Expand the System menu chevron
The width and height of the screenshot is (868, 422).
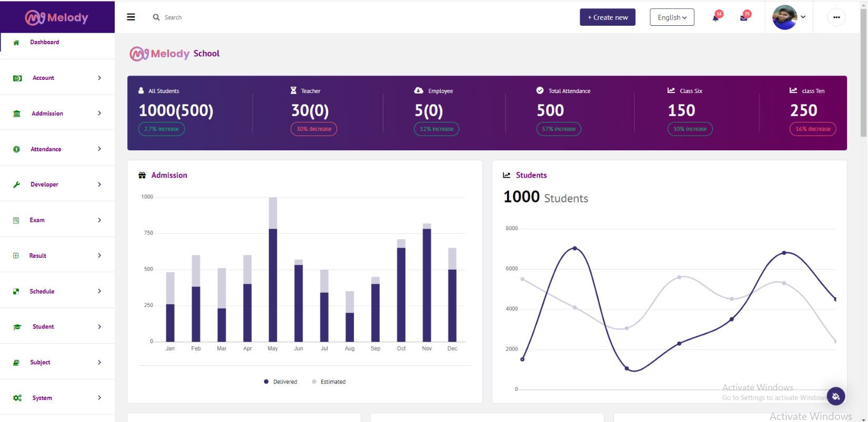[x=99, y=398]
